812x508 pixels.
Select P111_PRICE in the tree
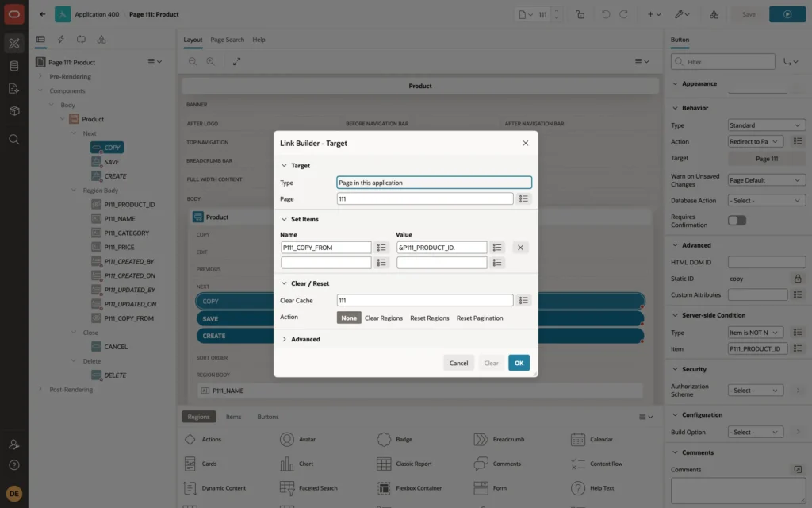click(x=119, y=248)
